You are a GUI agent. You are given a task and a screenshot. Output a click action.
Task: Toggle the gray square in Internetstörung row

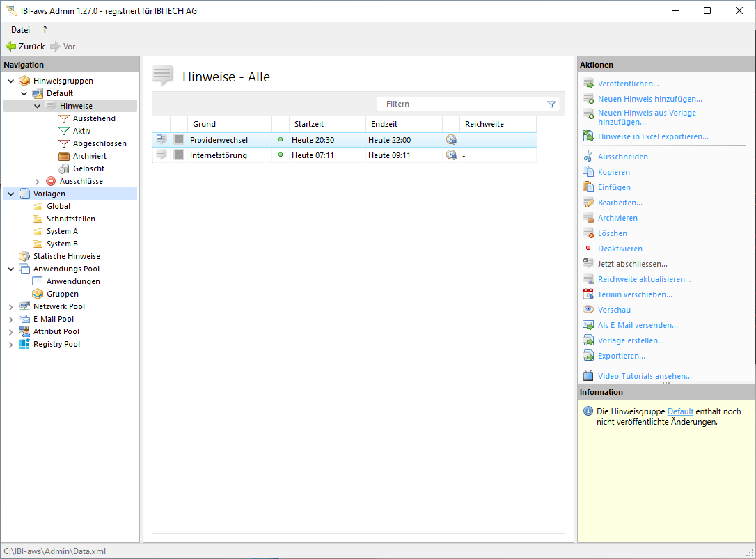point(179,155)
